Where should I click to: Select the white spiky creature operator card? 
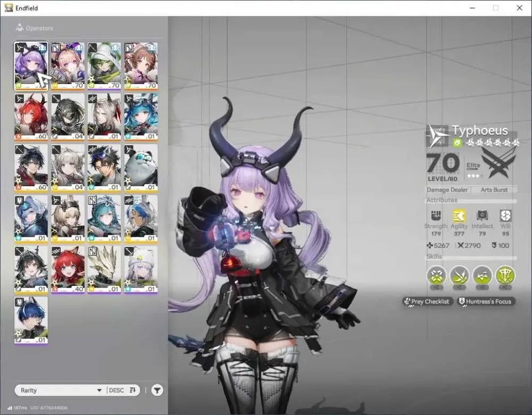tap(104, 269)
